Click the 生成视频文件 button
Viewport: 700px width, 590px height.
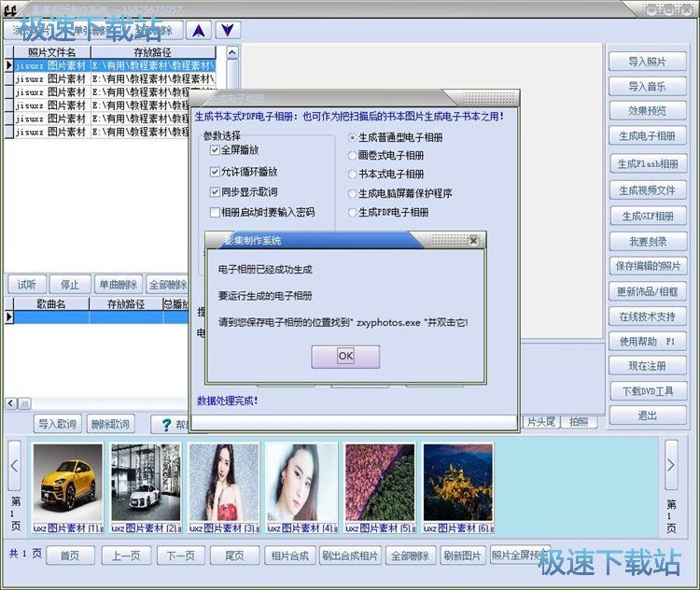647,190
